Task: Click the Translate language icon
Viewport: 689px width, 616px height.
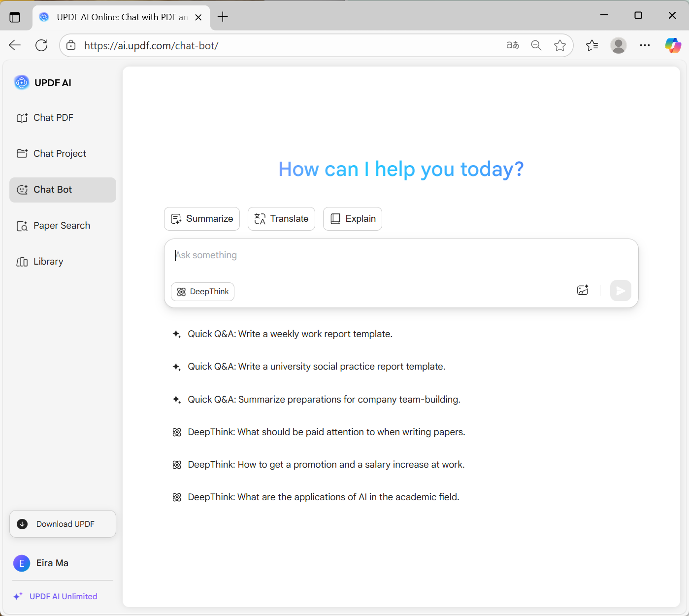Action: pyautogui.click(x=260, y=219)
